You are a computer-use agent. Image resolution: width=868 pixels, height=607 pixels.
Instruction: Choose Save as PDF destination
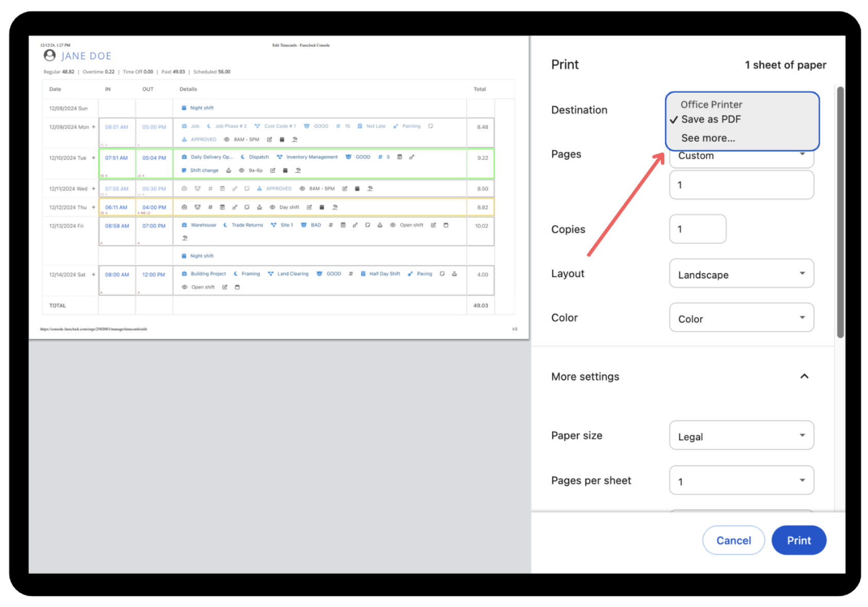point(711,120)
